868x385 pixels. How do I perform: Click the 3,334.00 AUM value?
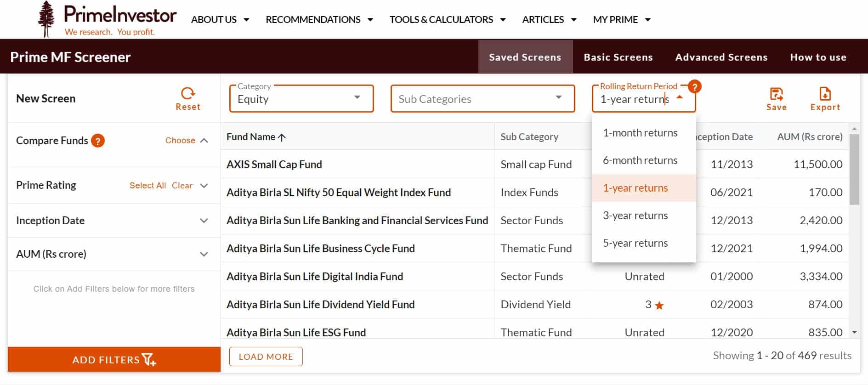pos(821,277)
